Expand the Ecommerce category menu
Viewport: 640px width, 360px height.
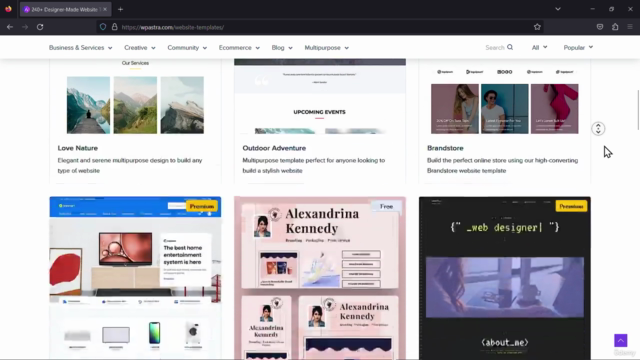[239, 48]
